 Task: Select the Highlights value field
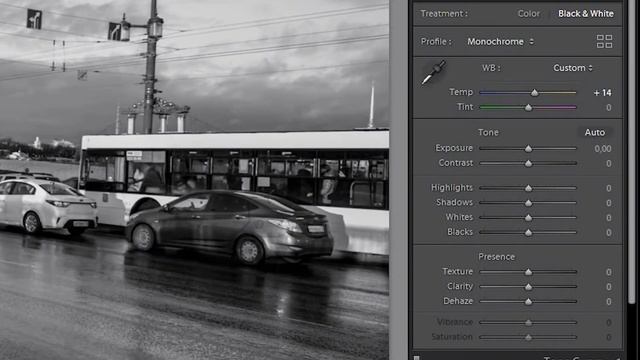(x=608, y=188)
